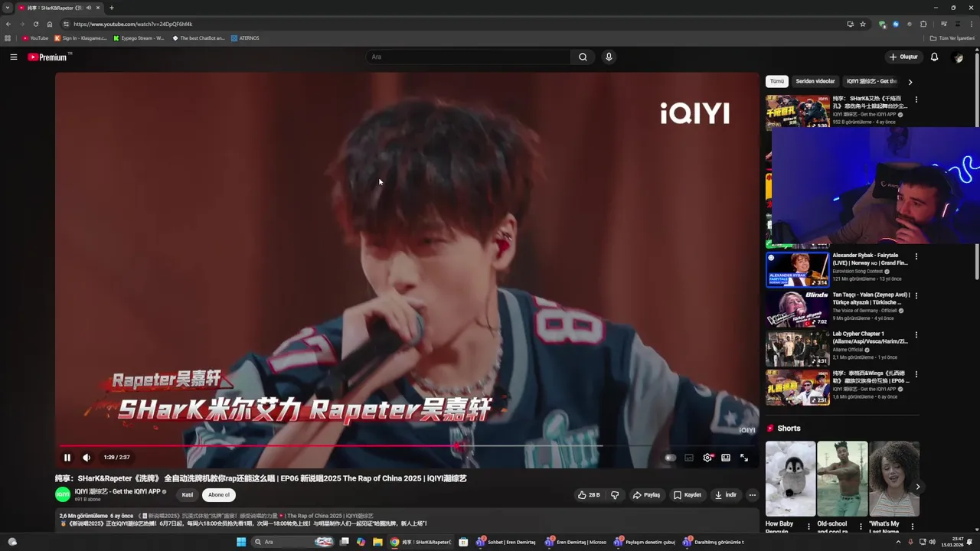Open a new browser tab
This screenshot has height=551, width=980.
(111, 8)
